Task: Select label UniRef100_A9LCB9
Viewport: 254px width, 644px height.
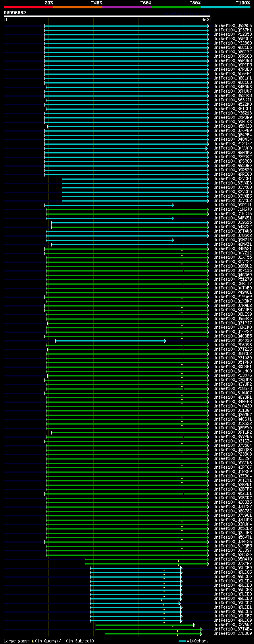Action: coord(233,568)
